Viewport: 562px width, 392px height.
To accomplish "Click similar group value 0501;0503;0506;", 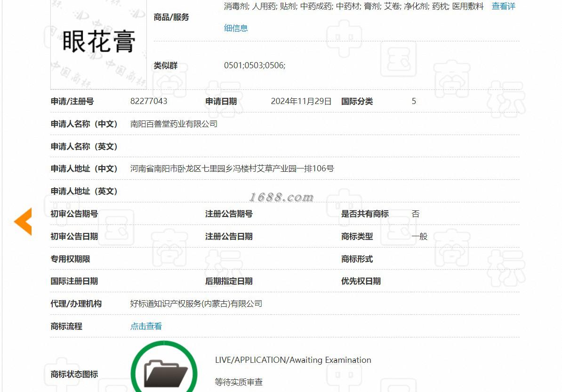I will click(255, 65).
